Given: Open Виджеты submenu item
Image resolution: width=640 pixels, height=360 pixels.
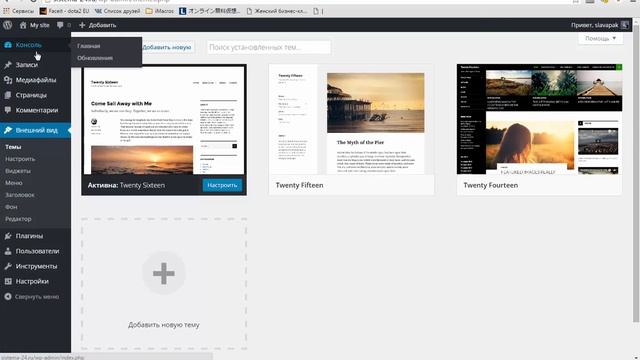Looking at the screenshot, I should point(18,171).
